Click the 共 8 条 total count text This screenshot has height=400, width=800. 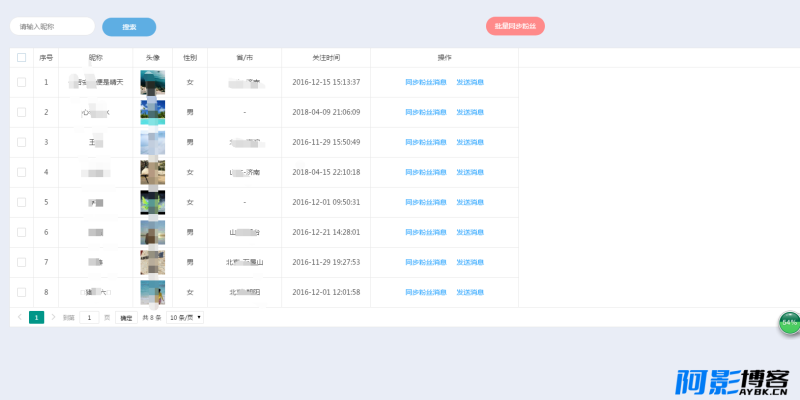click(152, 317)
